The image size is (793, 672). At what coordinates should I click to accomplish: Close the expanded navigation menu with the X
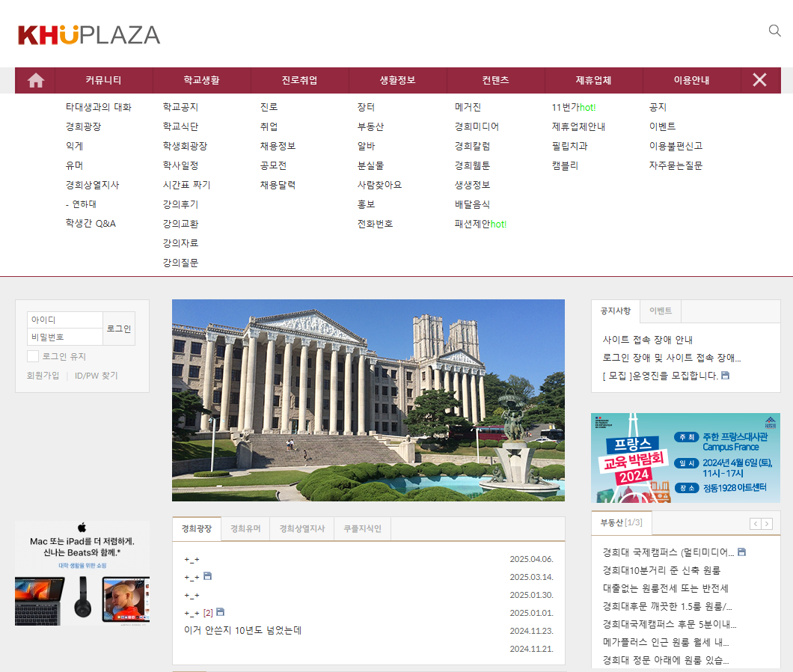pos(760,79)
